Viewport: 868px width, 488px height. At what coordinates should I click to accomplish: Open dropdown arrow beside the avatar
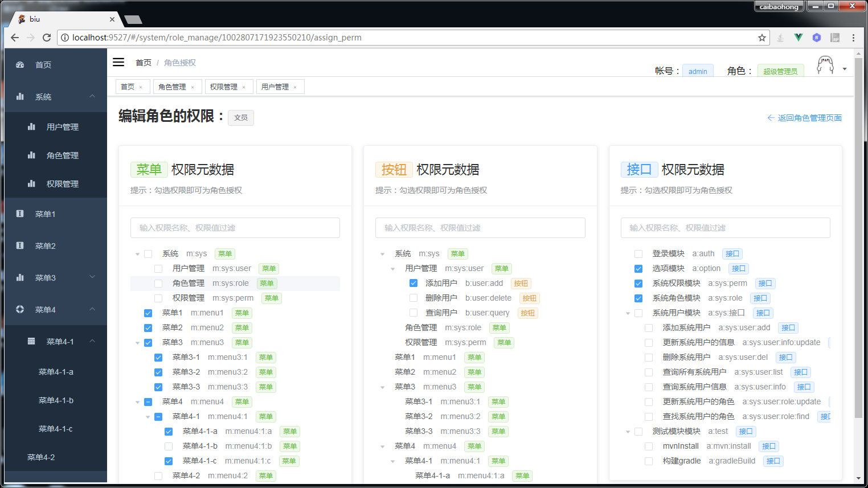tap(845, 69)
